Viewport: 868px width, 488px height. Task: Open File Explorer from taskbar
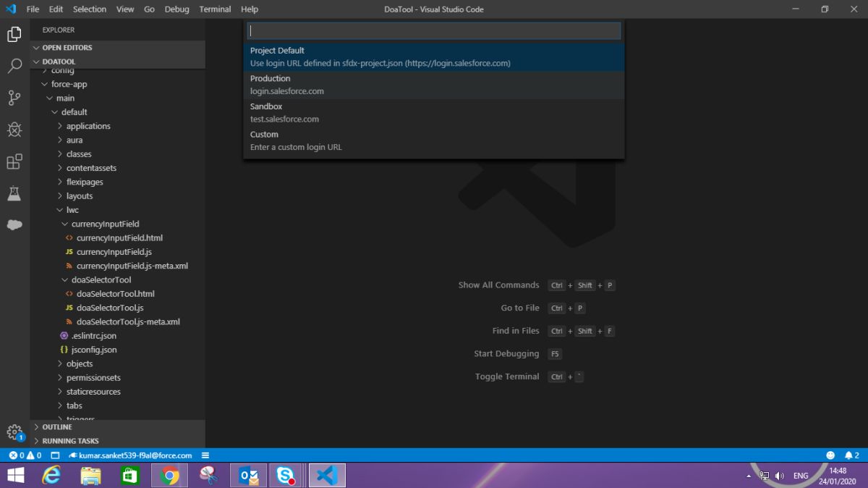pos(90,476)
